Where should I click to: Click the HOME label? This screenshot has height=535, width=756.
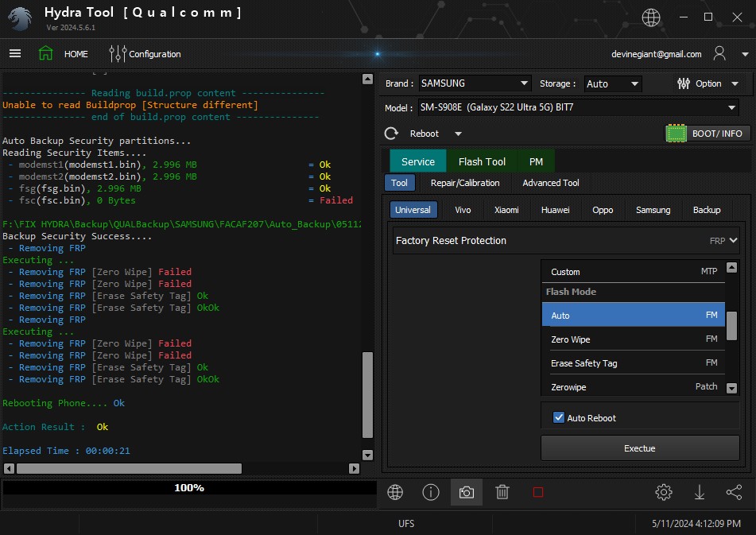click(x=76, y=54)
